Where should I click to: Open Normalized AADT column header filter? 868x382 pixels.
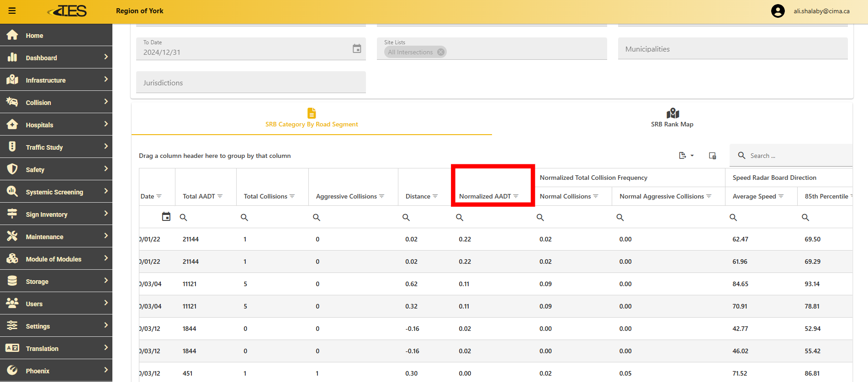516,196
